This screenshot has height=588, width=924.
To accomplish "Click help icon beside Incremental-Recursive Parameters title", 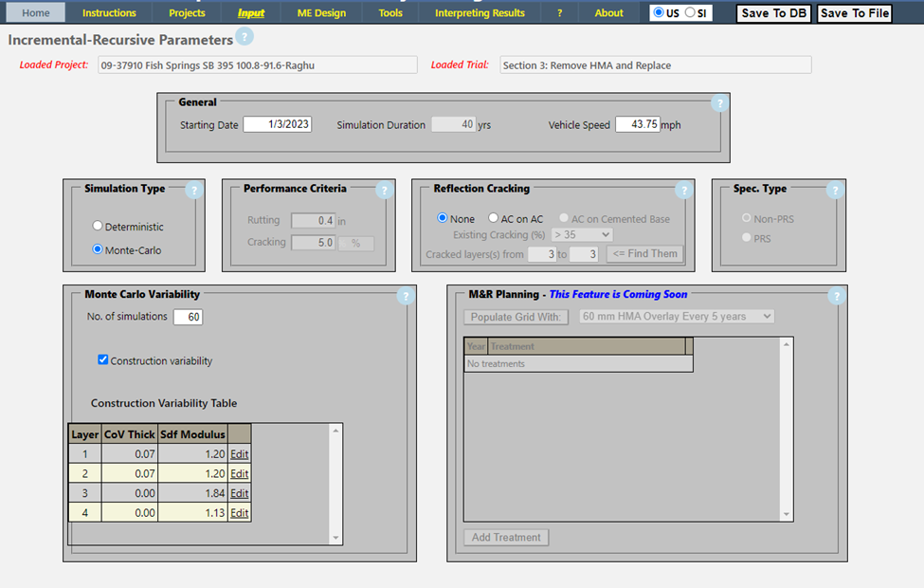I will (x=245, y=37).
